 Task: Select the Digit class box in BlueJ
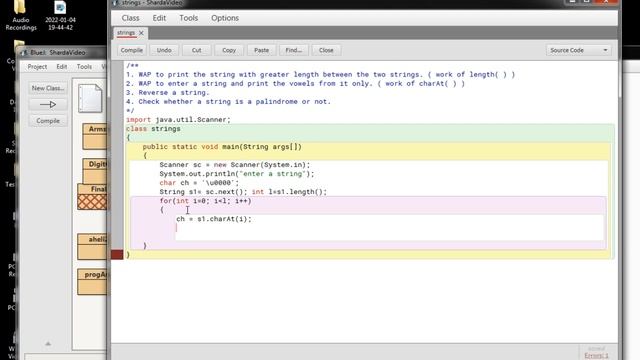95,171
